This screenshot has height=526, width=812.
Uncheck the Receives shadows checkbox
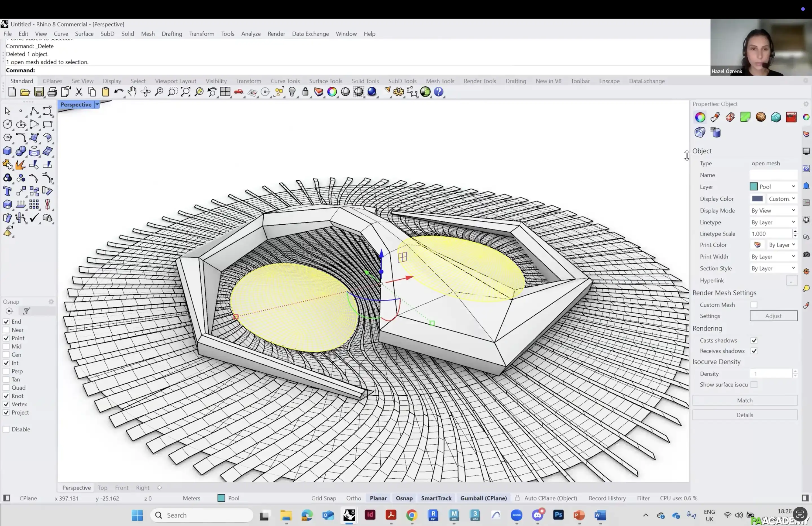(754, 351)
